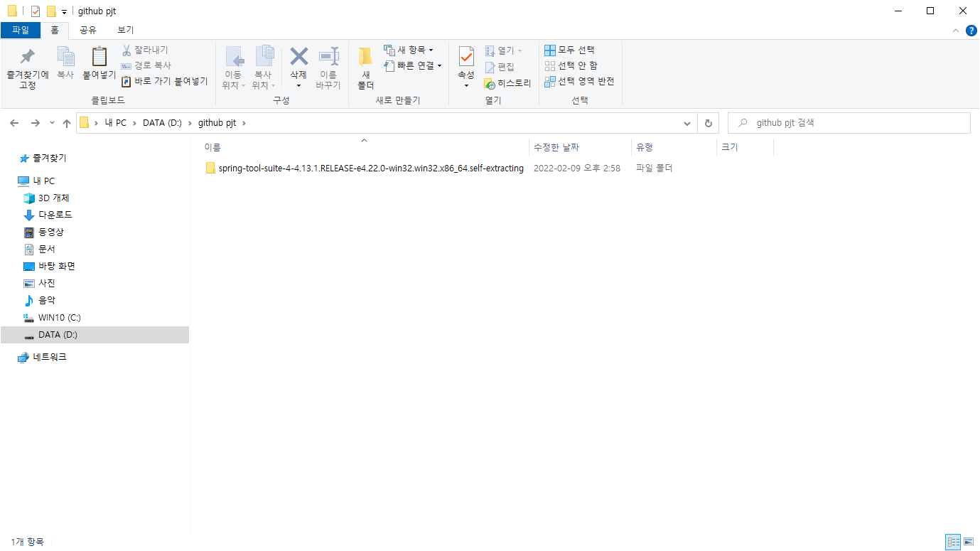Open 사진 in the navigation pane
The height and width of the screenshot is (551, 980).
[46, 283]
